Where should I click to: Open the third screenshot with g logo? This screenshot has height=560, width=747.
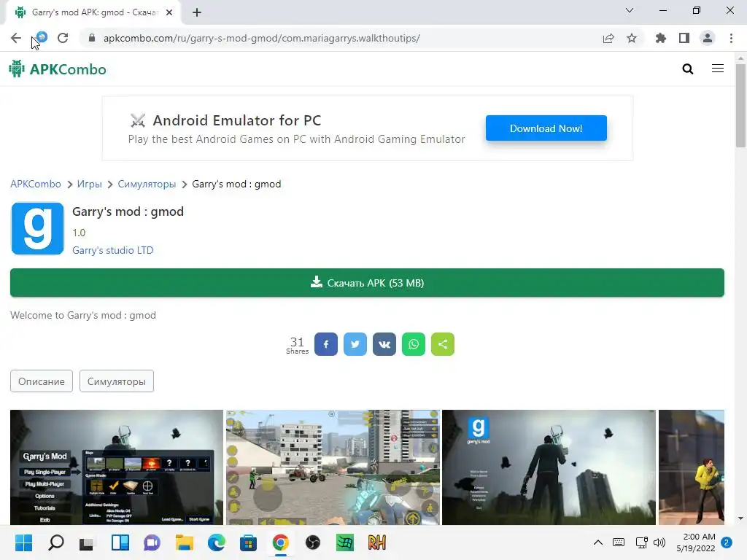[x=549, y=467]
